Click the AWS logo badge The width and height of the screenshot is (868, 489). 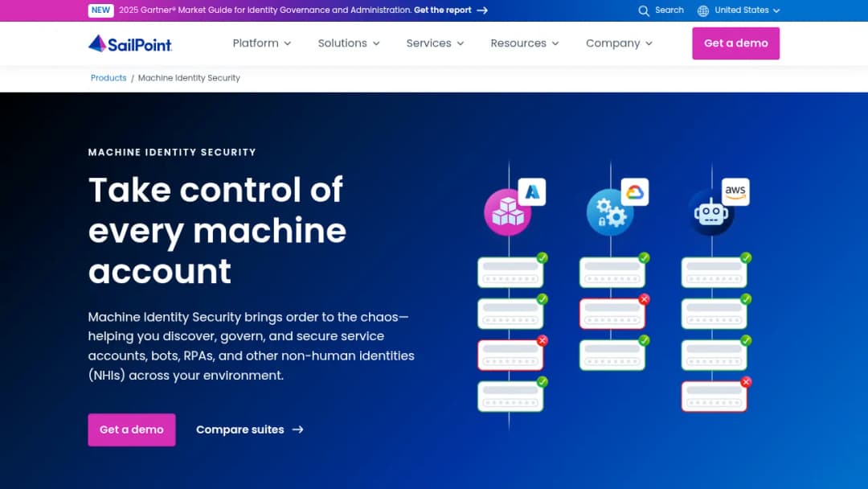point(735,192)
